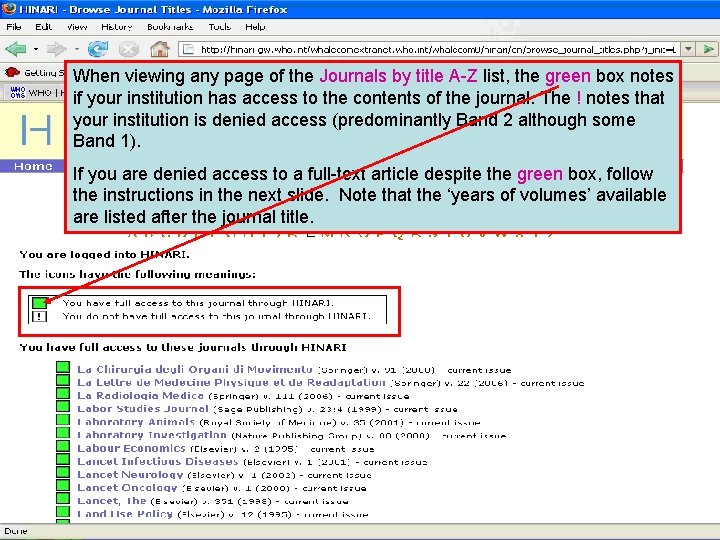This screenshot has height=540, width=720.
Task: Click green access box beside Lancet Infectious Diseases
Action: tap(63, 459)
